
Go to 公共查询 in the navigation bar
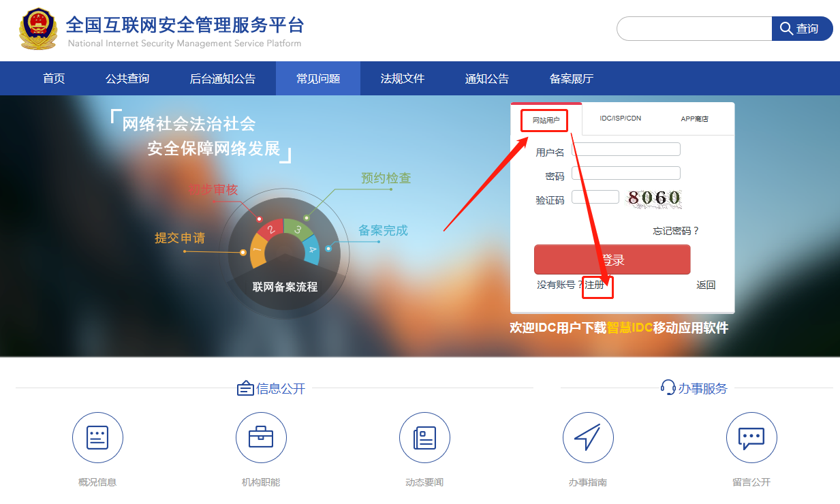tap(127, 78)
